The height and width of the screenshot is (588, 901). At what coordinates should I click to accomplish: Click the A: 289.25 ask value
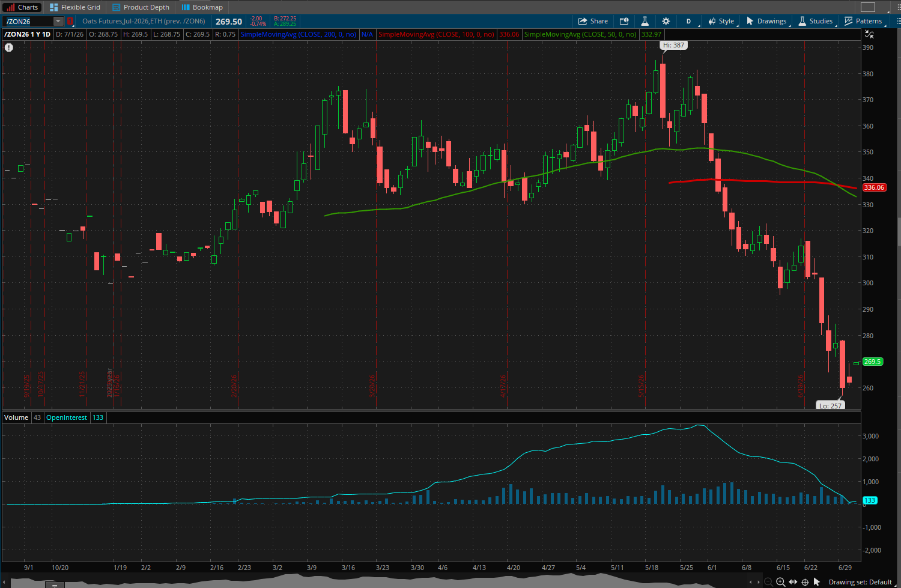click(x=285, y=24)
